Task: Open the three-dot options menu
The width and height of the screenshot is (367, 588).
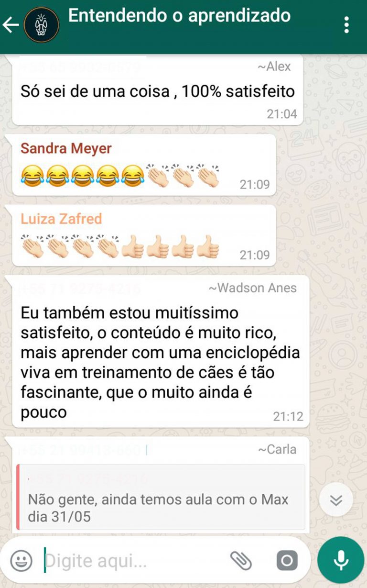Action: click(347, 25)
